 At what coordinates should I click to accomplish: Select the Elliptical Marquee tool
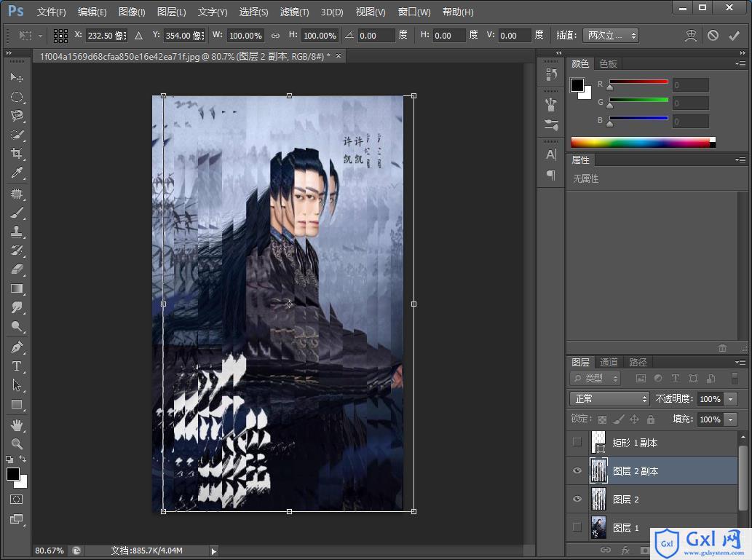(16, 97)
